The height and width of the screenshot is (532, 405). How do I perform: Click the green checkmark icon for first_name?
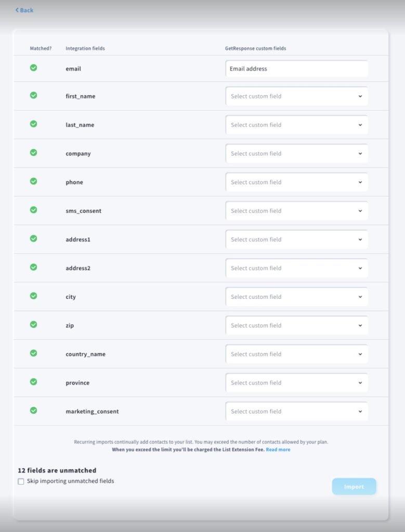click(x=33, y=96)
